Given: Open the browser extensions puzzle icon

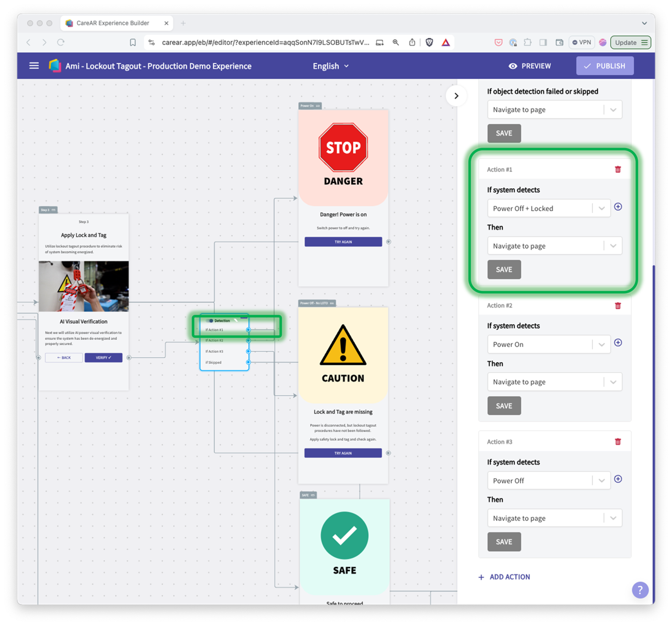Looking at the screenshot, I should click(527, 42).
